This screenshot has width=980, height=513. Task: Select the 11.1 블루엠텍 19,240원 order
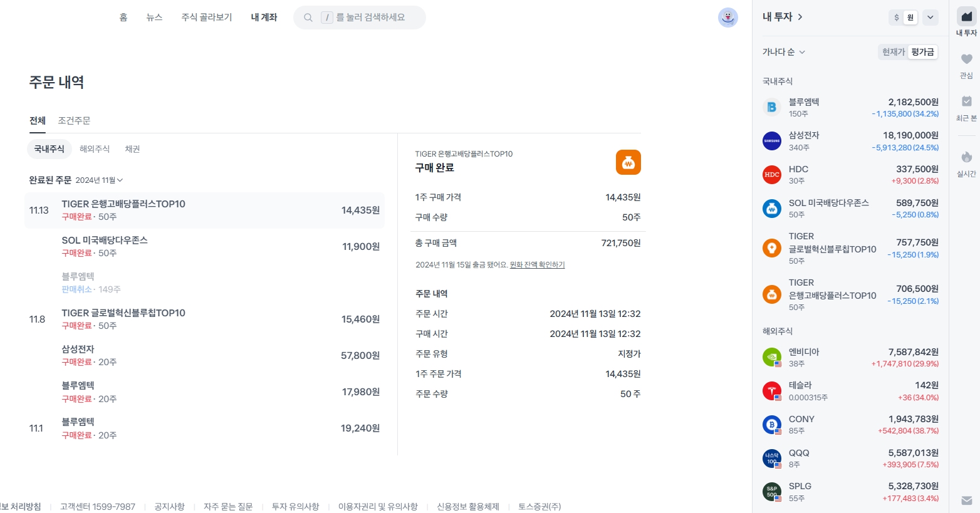pyautogui.click(x=204, y=428)
